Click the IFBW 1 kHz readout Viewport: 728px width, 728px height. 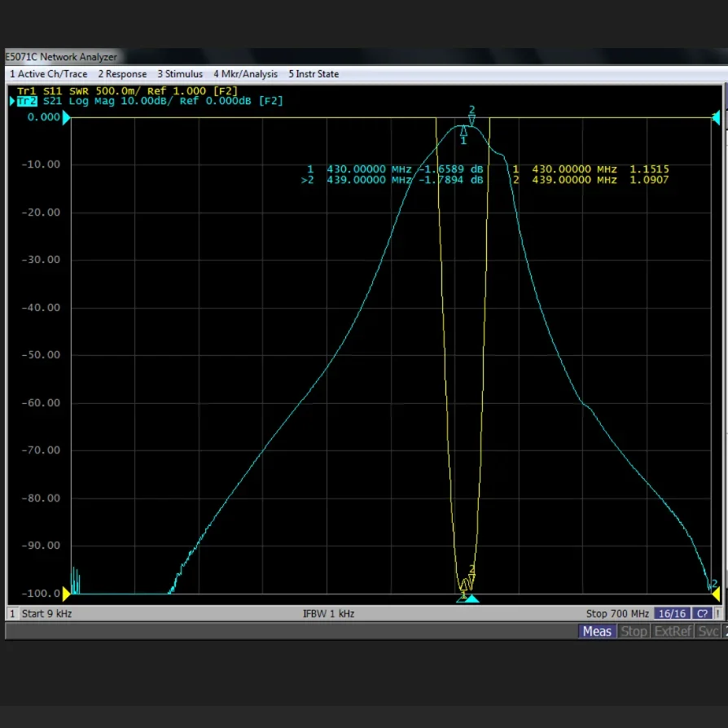[328, 613]
